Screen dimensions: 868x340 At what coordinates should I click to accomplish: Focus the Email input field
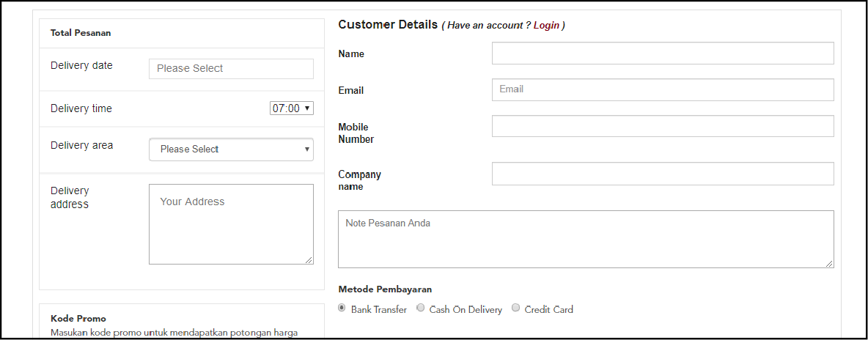663,89
